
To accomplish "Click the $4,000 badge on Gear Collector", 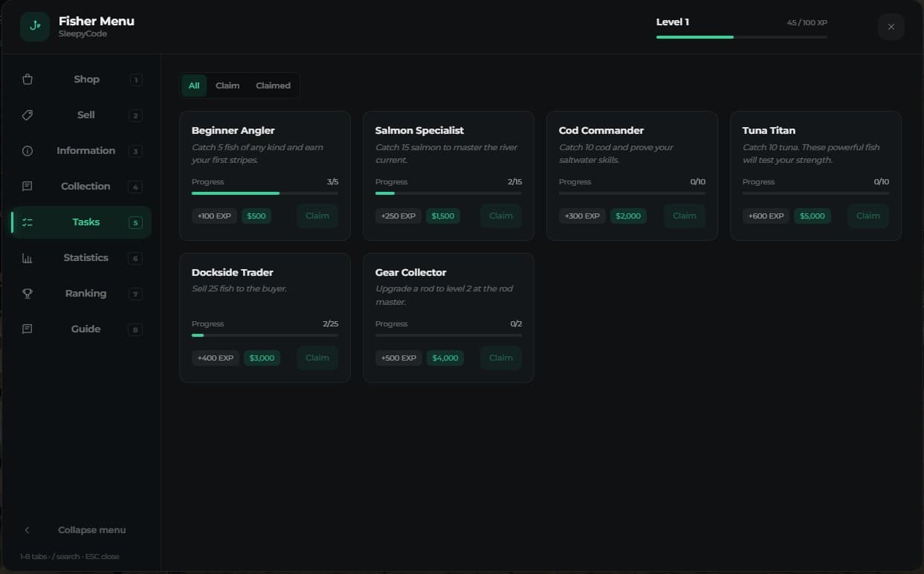I will coord(445,358).
